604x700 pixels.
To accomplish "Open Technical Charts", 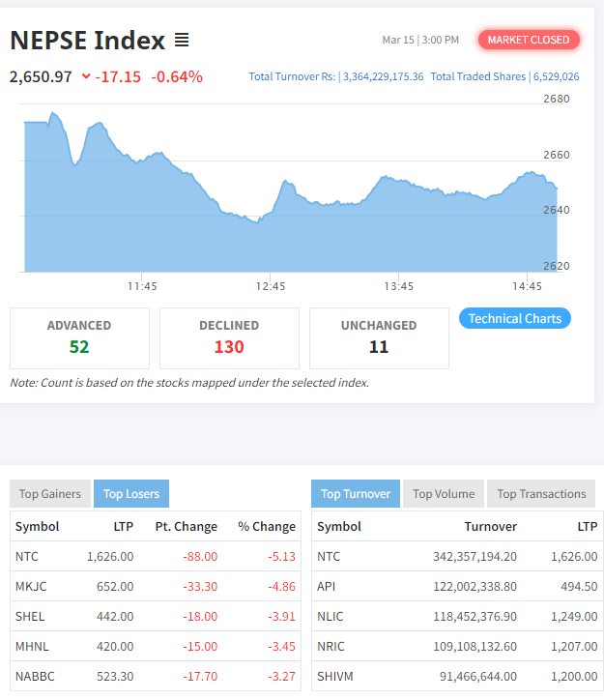I will (514, 318).
